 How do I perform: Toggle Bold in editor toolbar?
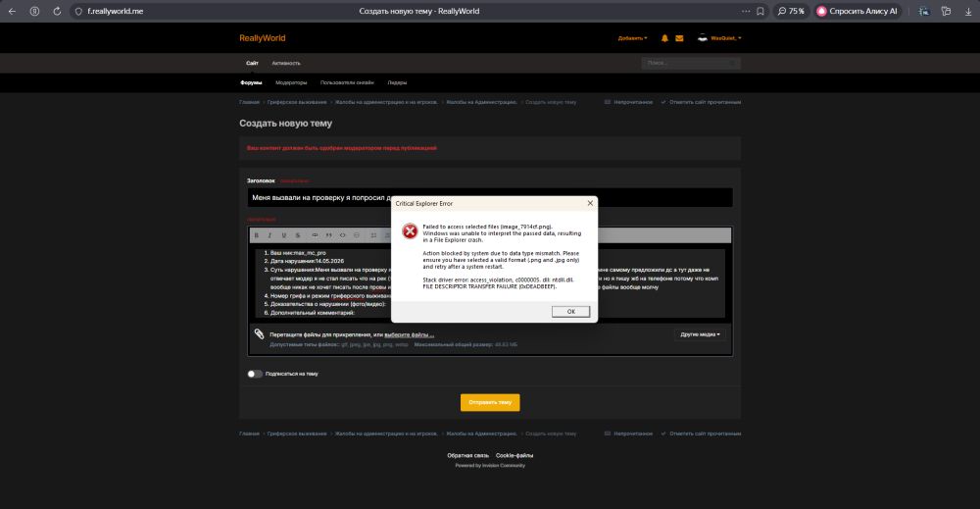[x=256, y=235]
